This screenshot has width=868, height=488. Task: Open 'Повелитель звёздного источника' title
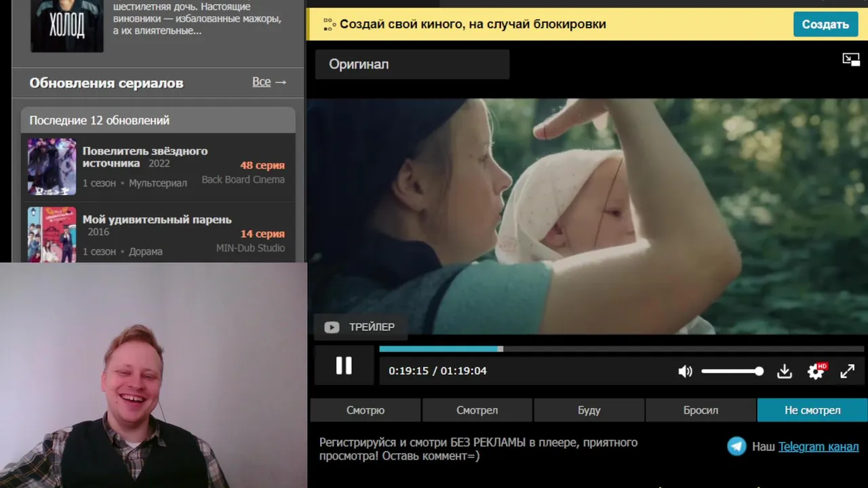tap(145, 157)
